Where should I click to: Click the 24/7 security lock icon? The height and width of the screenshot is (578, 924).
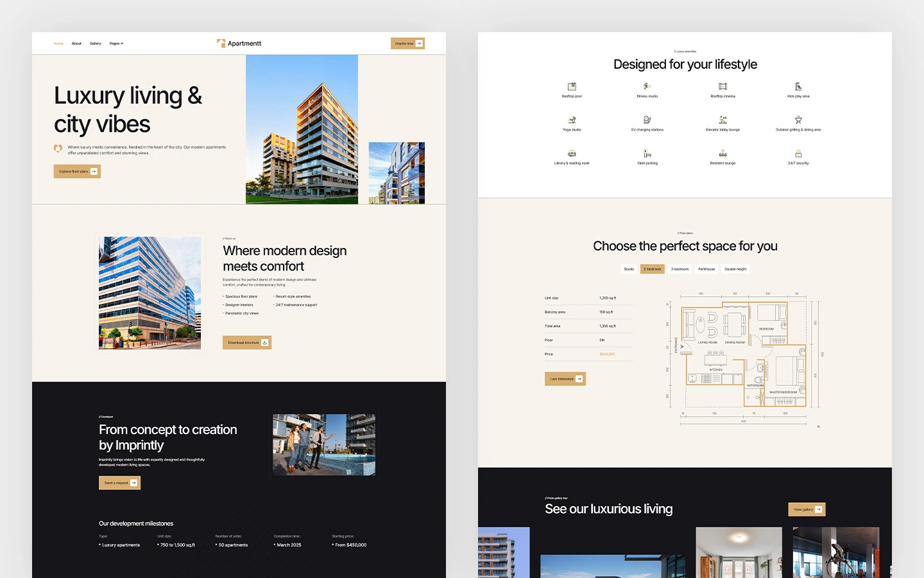798,153
